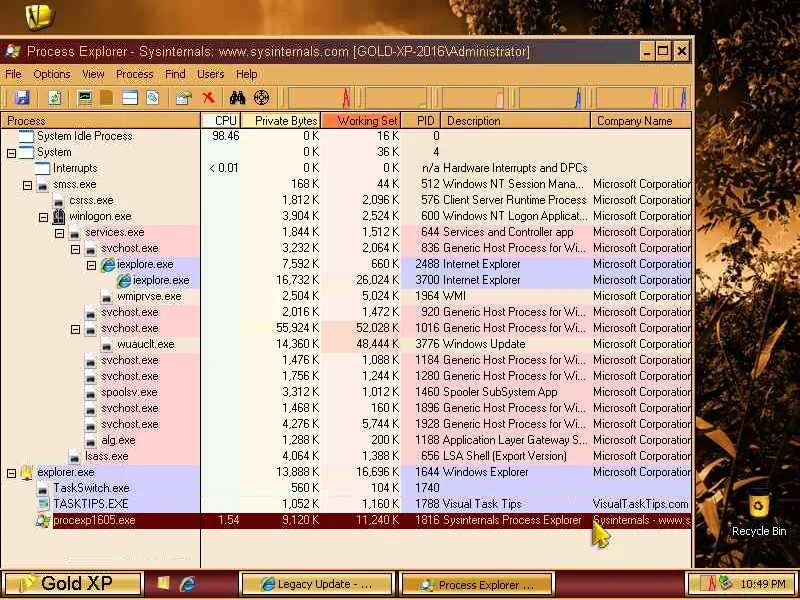The image size is (800, 600).
Task: Click the Show Process Tree toolbar icon
Action: click(x=106, y=97)
